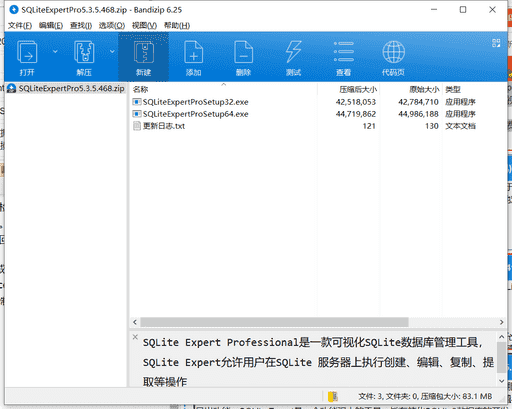Viewport: 512px width, 409px height.
Task: Expand the Open button dropdown arrow
Action: pyautogui.click(x=55, y=52)
